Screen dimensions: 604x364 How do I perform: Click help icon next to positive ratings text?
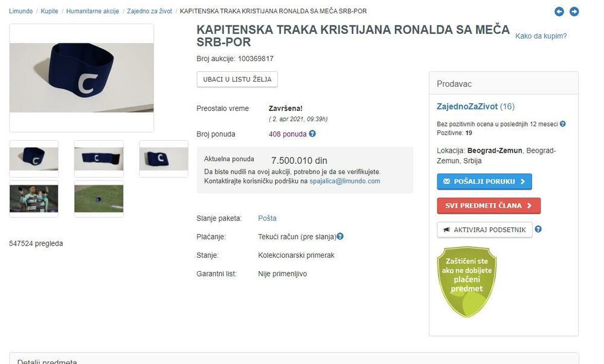coord(563,124)
